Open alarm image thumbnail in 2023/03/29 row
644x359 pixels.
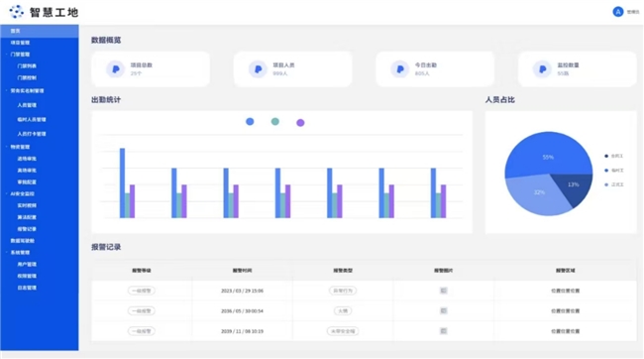443,291
